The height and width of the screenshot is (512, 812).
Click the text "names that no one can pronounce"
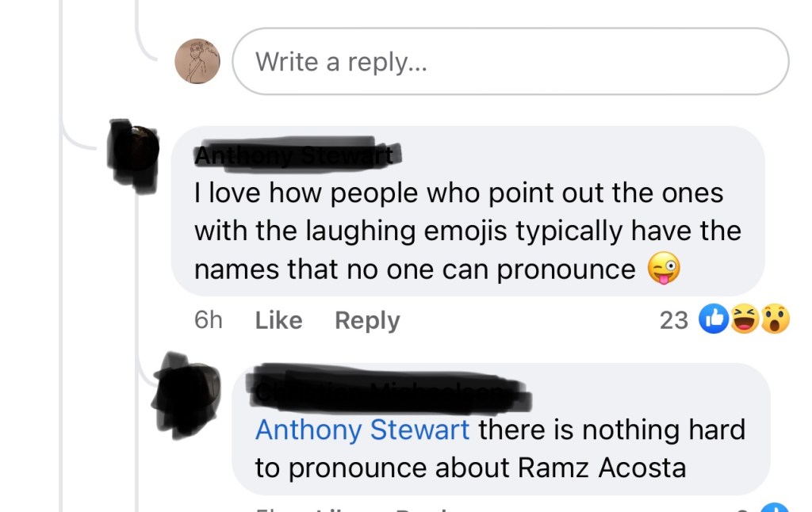point(415,270)
